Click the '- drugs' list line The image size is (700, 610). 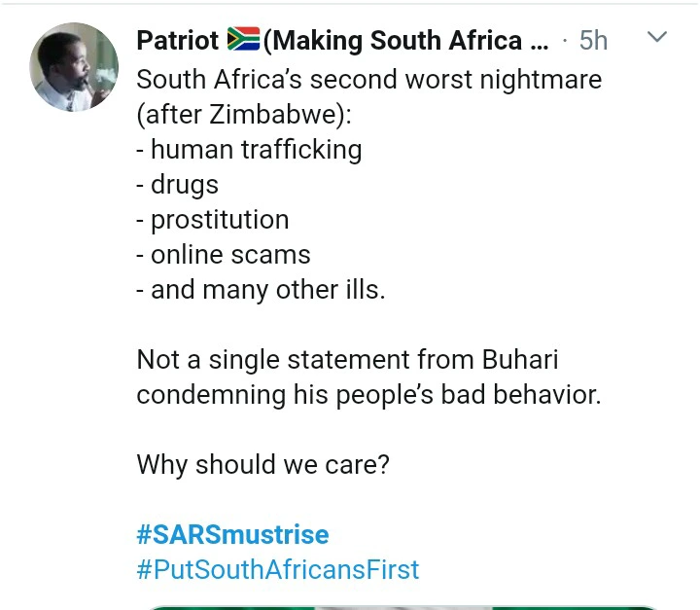(x=178, y=184)
